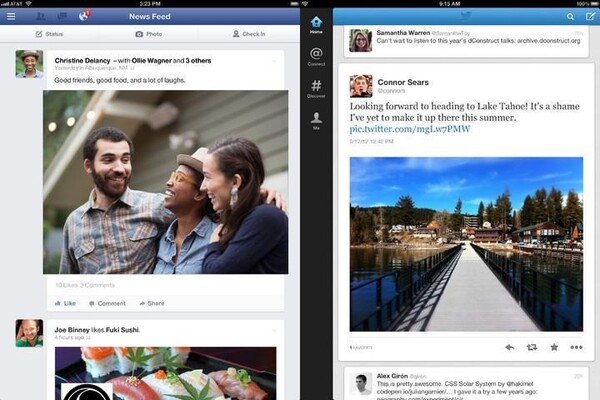Open the Lake Tahoe pier photo
The image size is (600, 400).
pyautogui.click(x=466, y=244)
